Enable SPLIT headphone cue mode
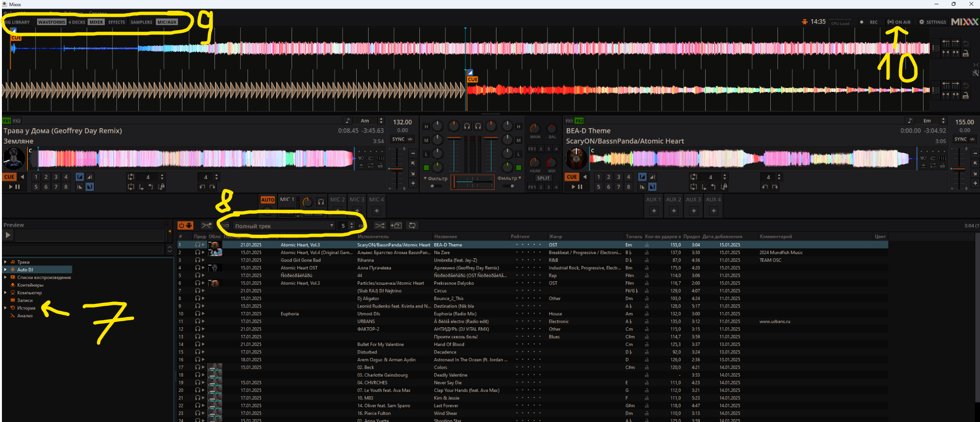980x422 pixels. 543,178
